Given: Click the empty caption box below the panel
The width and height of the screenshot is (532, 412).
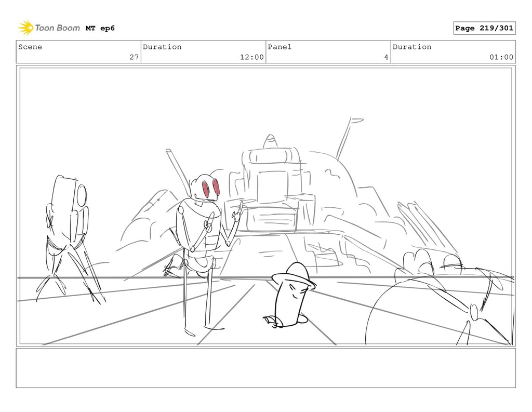Looking at the screenshot, I should [265, 368].
